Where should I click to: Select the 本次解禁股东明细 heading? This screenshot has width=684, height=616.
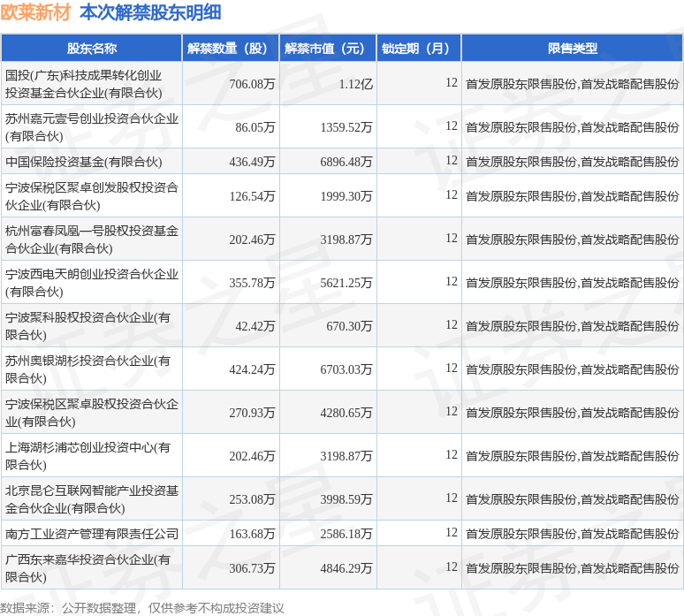150,12
